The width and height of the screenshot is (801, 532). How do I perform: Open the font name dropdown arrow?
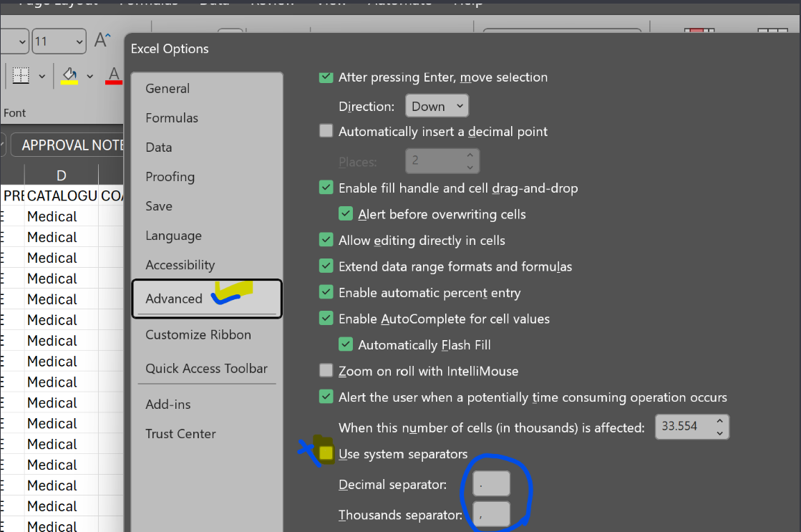click(x=22, y=42)
